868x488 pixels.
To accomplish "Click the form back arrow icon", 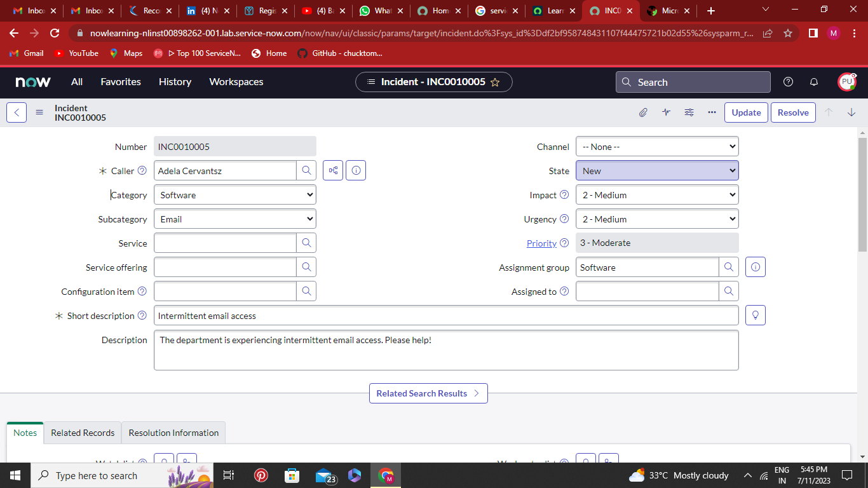I will point(16,112).
